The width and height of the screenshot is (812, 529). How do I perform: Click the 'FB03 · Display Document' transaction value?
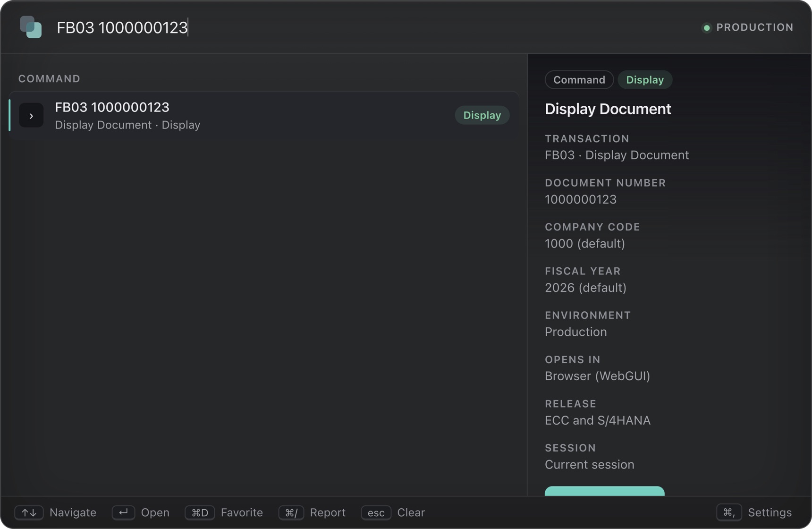(x=617, y=155)
